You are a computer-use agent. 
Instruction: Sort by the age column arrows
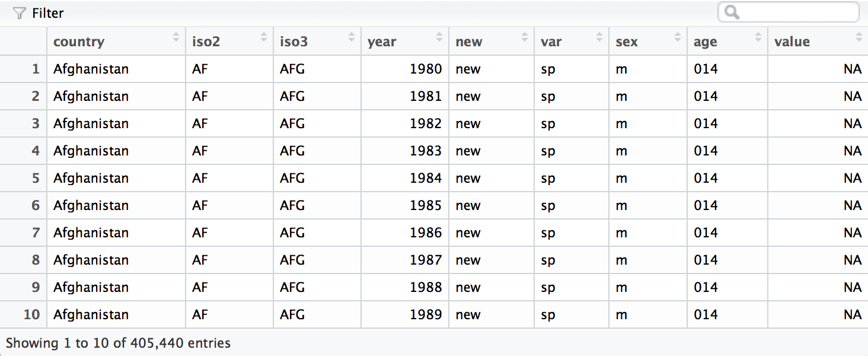(x=758, y=37)
